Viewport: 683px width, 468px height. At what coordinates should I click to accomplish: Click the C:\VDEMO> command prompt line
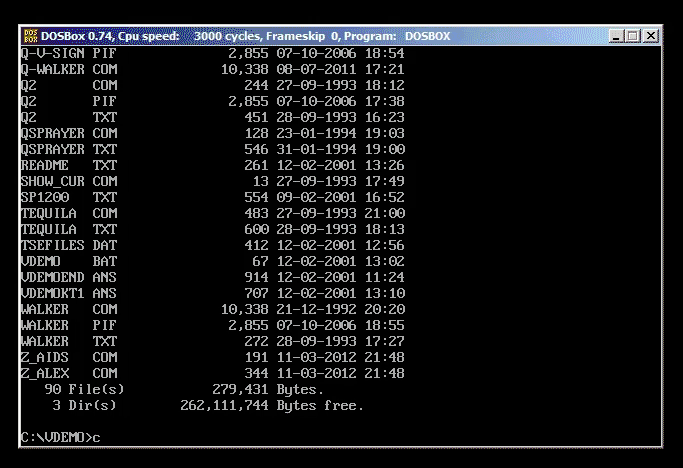click(61, 437)
